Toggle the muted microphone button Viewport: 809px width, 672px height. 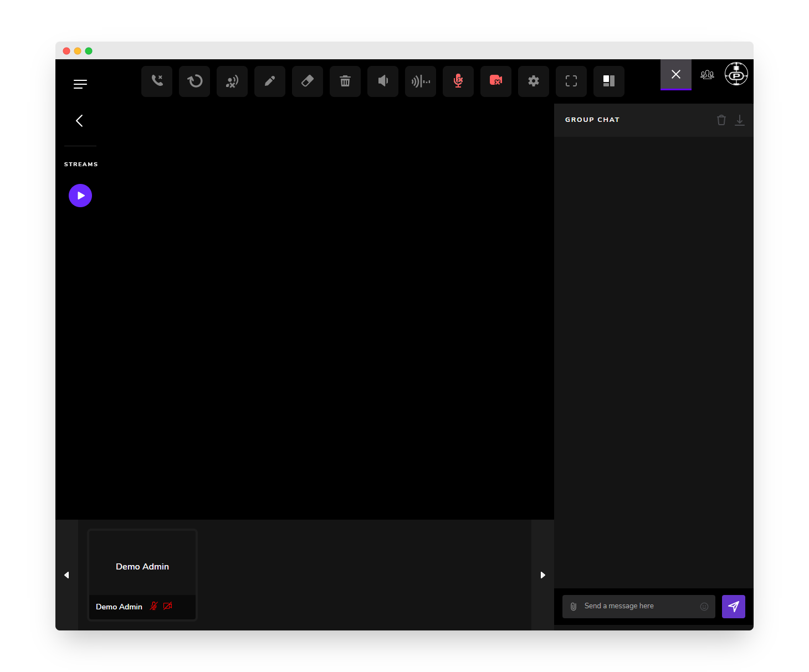pyautogui.click(x=458, y=81)
